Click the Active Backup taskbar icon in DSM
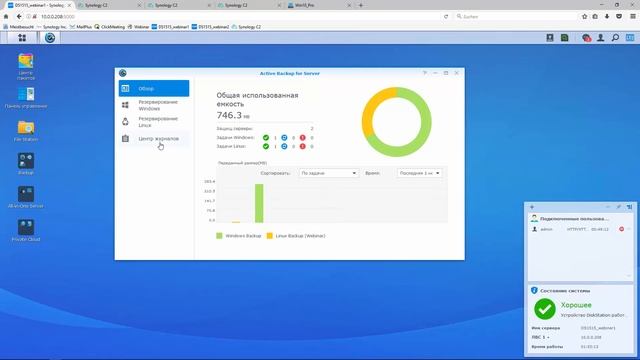Viewport: 640px width, 360px height. (x=50, y=38)
